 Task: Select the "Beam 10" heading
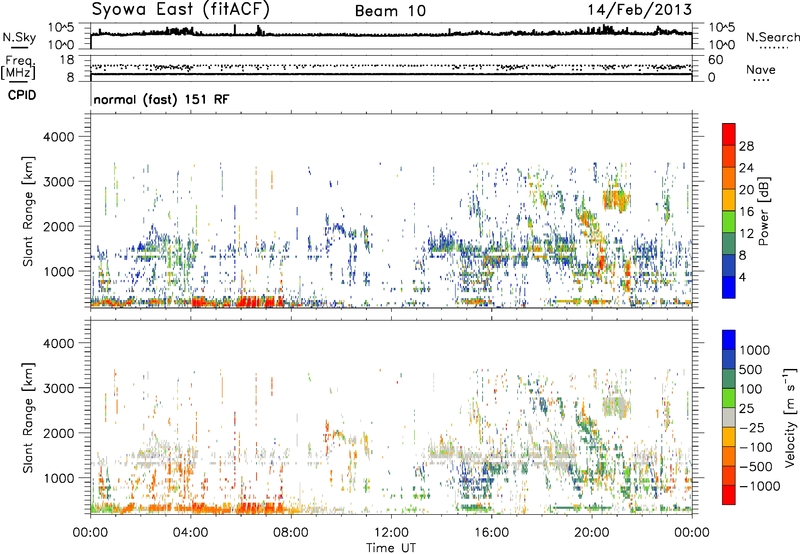390,11
